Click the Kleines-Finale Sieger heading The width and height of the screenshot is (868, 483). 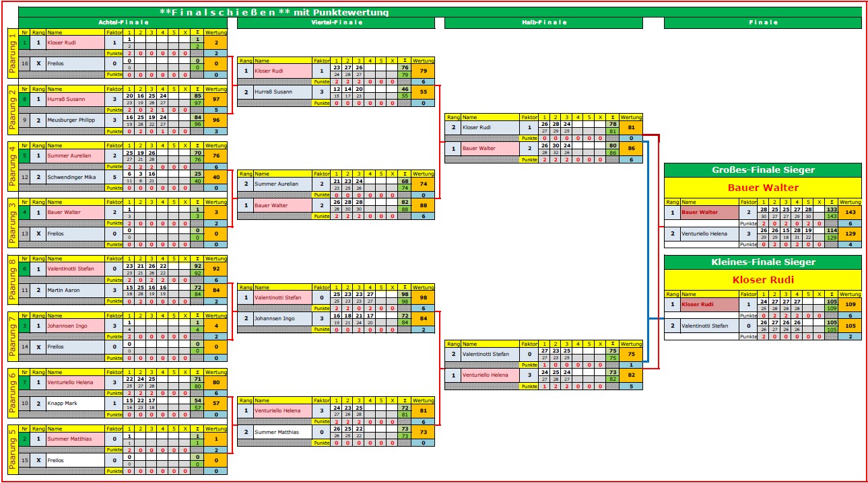coord(762,262)
